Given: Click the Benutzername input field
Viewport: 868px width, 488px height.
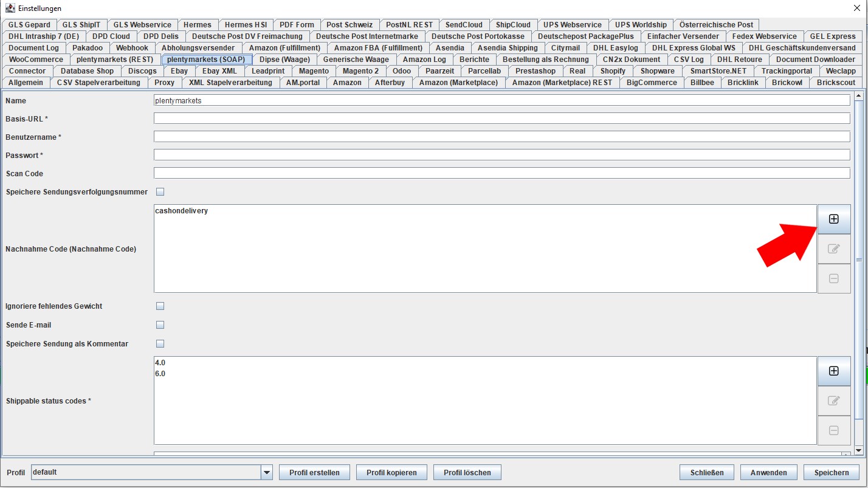Looking at the screenshot, I should (x=502, y=137).
